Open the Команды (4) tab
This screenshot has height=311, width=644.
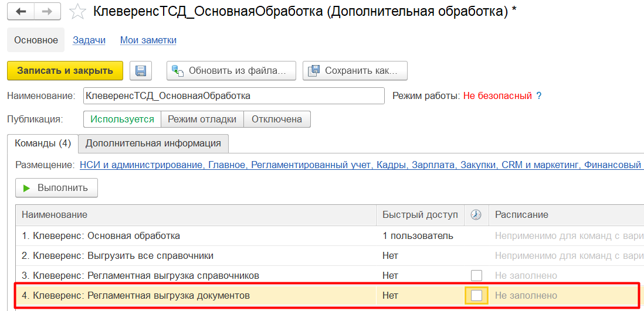tap(43, 143)
